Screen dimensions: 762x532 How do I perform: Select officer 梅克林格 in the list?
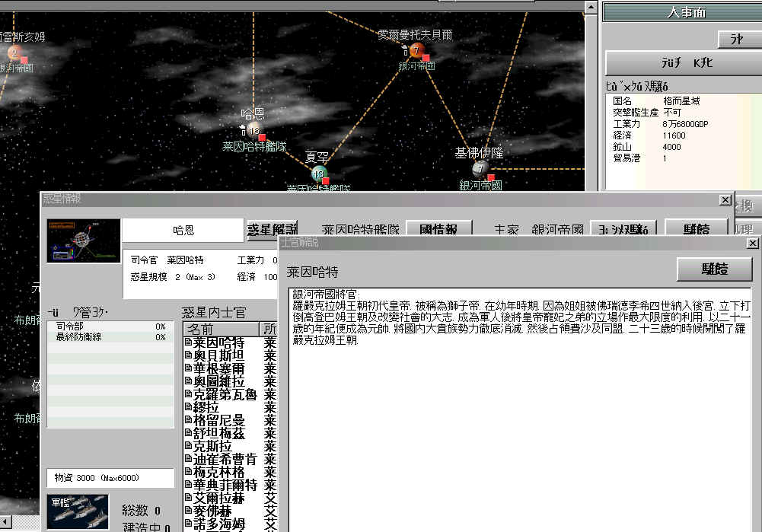click(x=218, y=471)
